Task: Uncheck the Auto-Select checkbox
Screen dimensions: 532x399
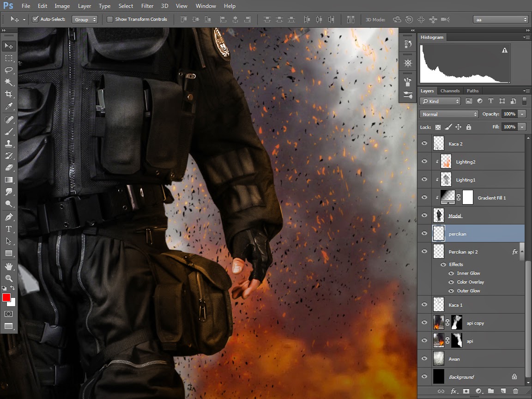Action: pos(35,19)
